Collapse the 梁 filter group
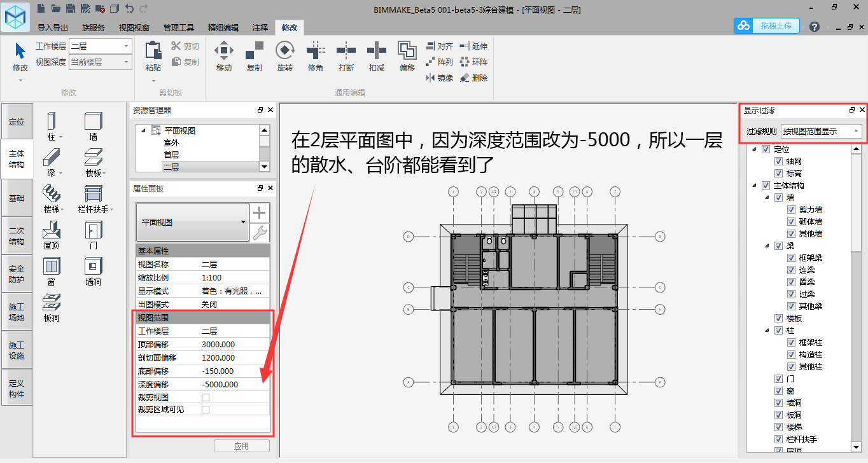868x463 pixels. tap(767, 246)
